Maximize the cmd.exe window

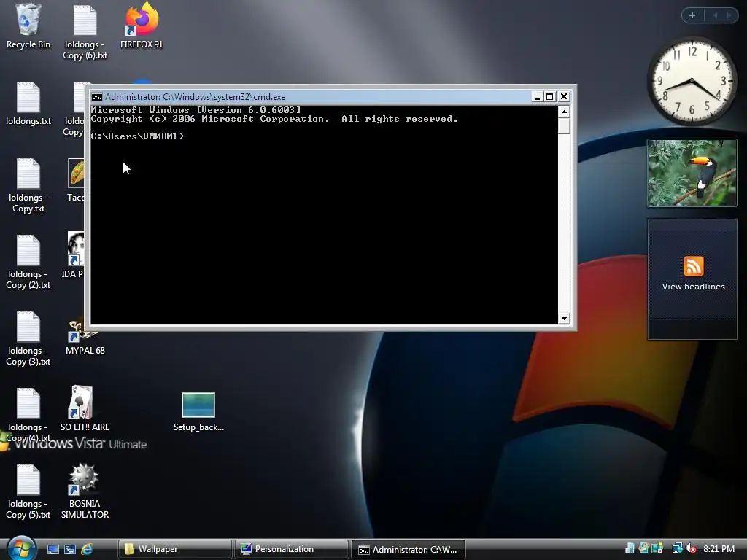(x=550, y=97)
